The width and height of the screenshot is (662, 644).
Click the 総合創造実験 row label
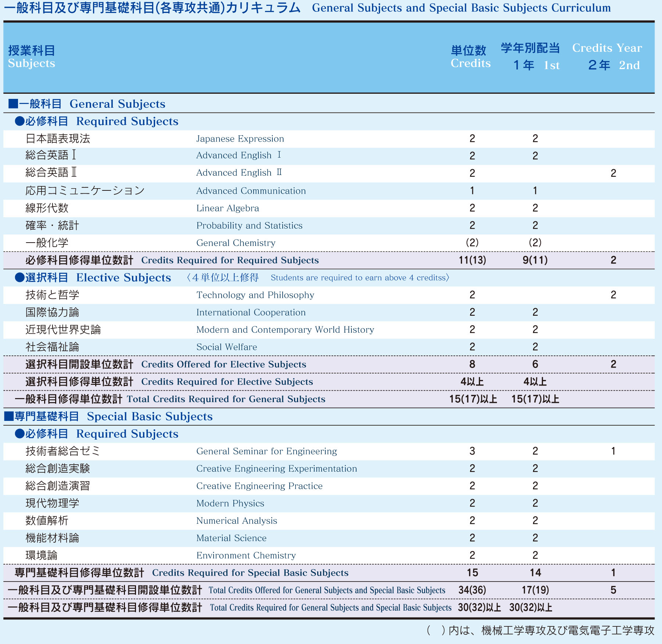58,468
